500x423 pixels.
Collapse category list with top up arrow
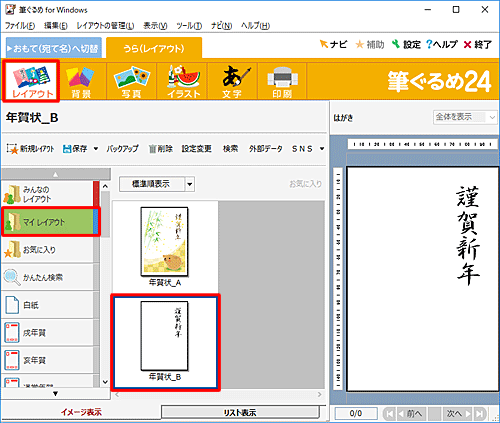pos(56,174)
